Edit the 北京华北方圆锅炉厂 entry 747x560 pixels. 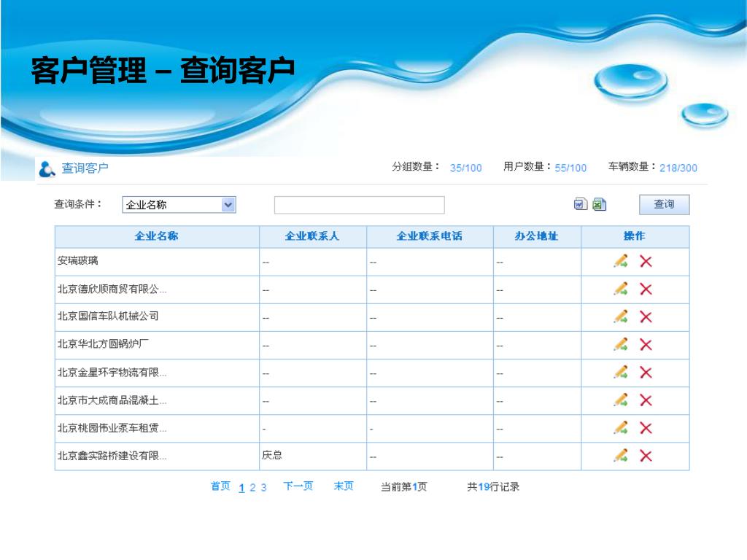click(x=621, y=344)
